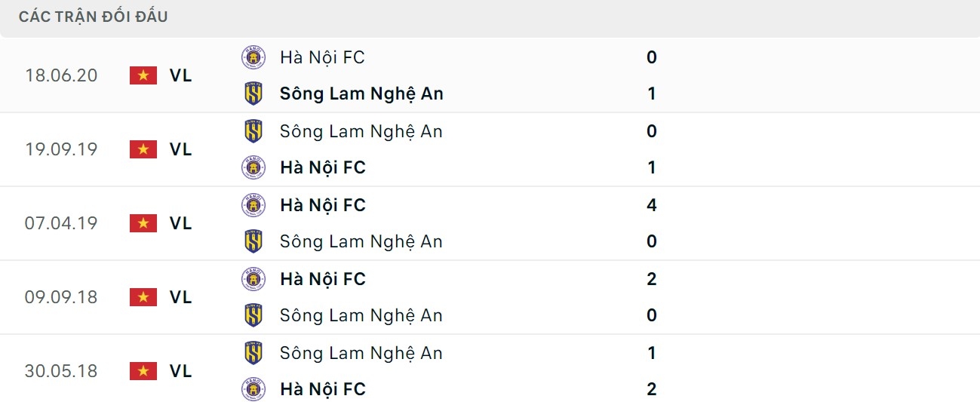Click Vietnam flag icon beside 18.06.20 match
This screenshot has width=980, height=402.
click(143, 75)
